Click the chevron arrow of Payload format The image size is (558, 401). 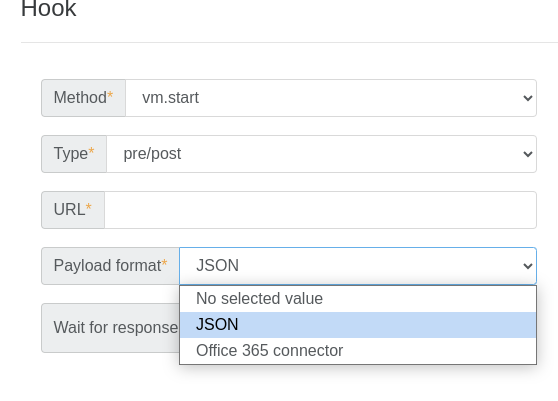coord(528,266)
